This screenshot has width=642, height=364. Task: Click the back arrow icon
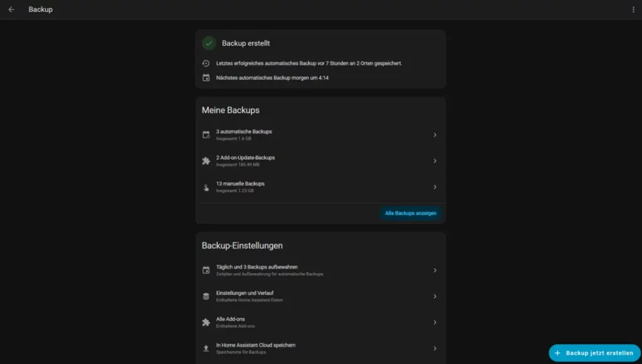(x=11, y=9)
